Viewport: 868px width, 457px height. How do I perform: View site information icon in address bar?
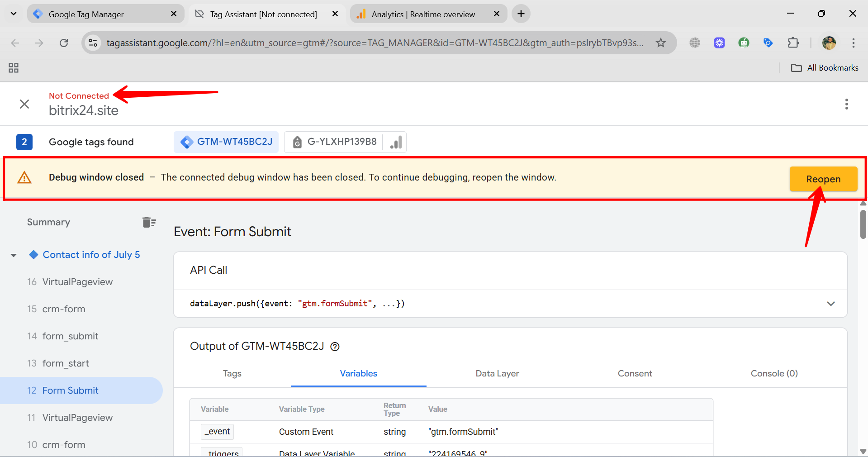click(x=93, y=43)
